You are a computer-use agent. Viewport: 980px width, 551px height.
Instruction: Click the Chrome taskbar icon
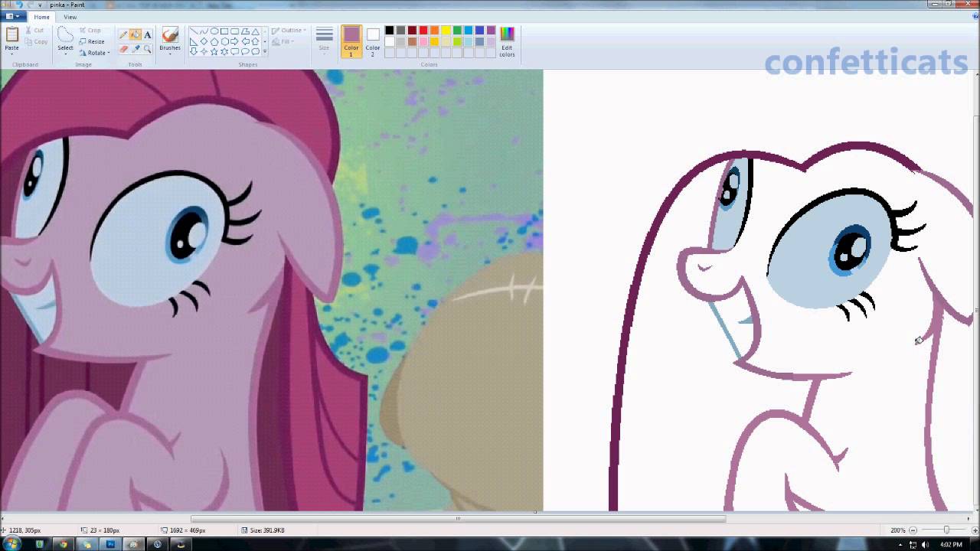63,544
